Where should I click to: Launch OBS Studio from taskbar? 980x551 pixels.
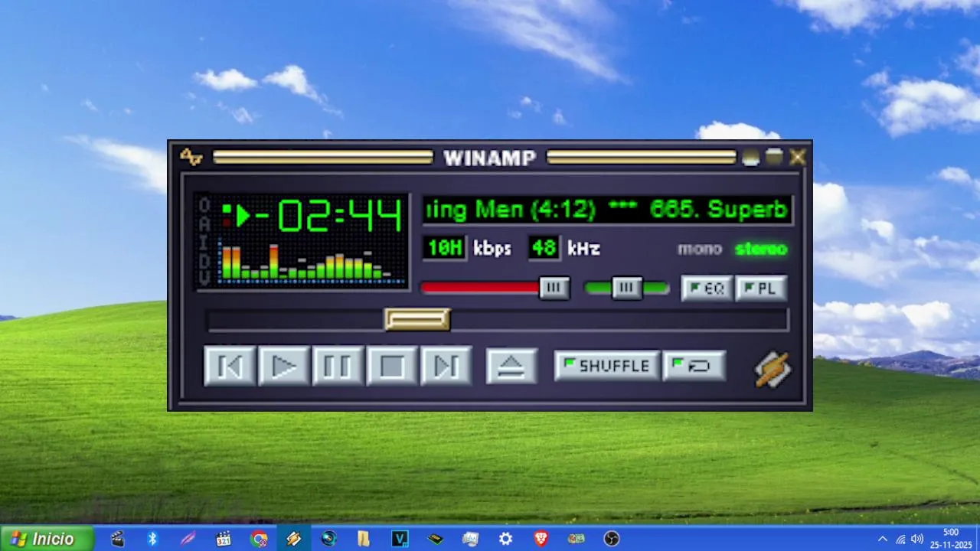[611, 539]
